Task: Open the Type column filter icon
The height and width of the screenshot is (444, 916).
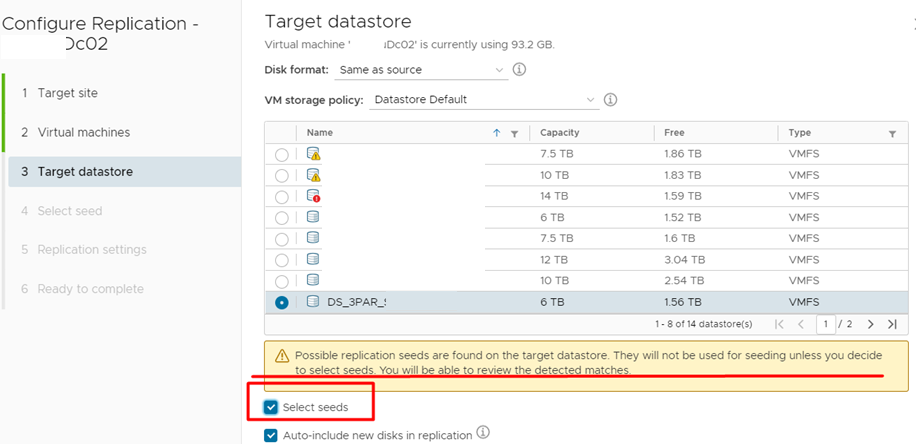Action: [892, 133]
